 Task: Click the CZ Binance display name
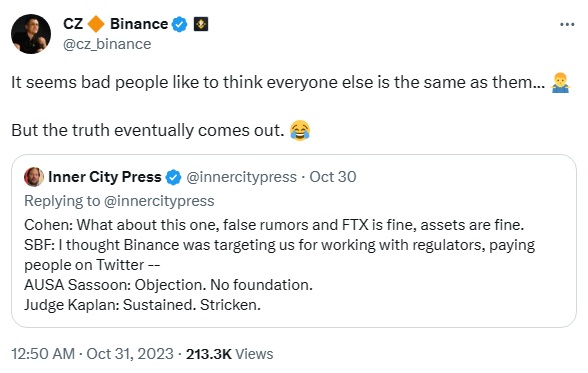(x=116, y=24)
